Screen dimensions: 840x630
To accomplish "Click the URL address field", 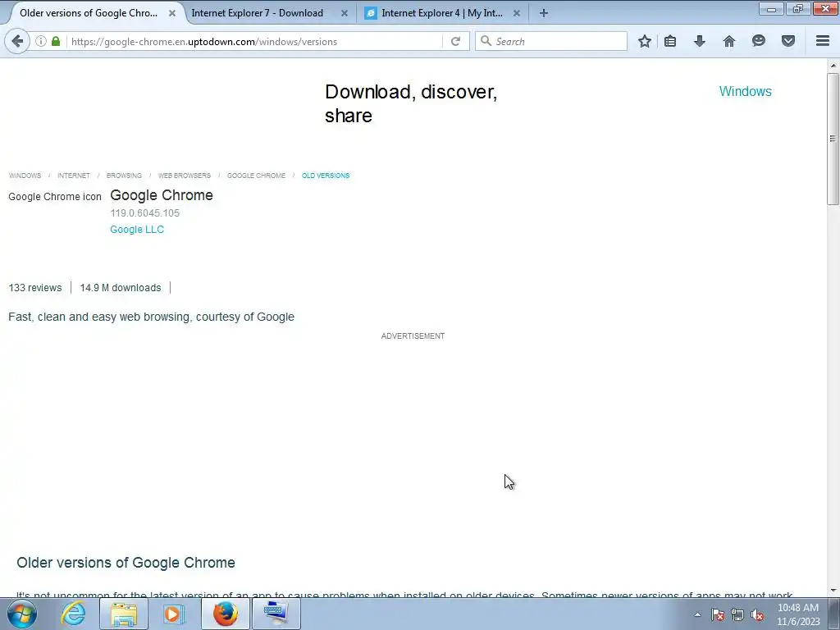I will [254, 41].
